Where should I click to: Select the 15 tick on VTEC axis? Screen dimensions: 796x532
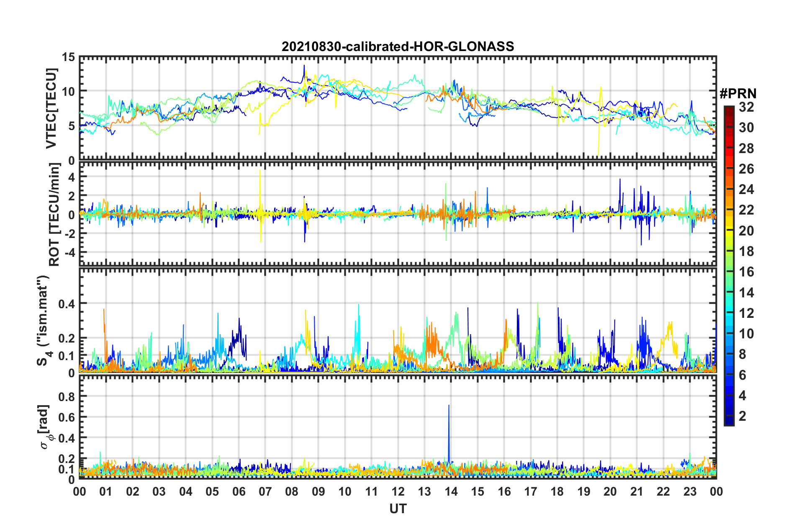pos(69,57)
